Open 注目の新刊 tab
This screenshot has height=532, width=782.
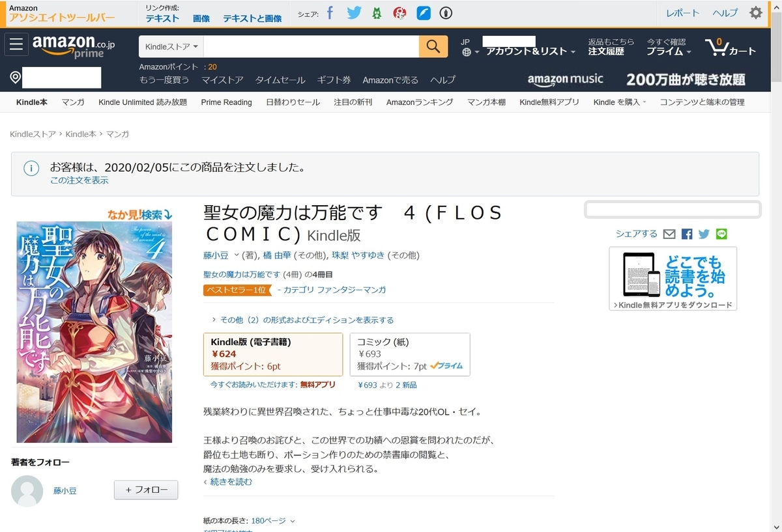(x=353, y=102)
